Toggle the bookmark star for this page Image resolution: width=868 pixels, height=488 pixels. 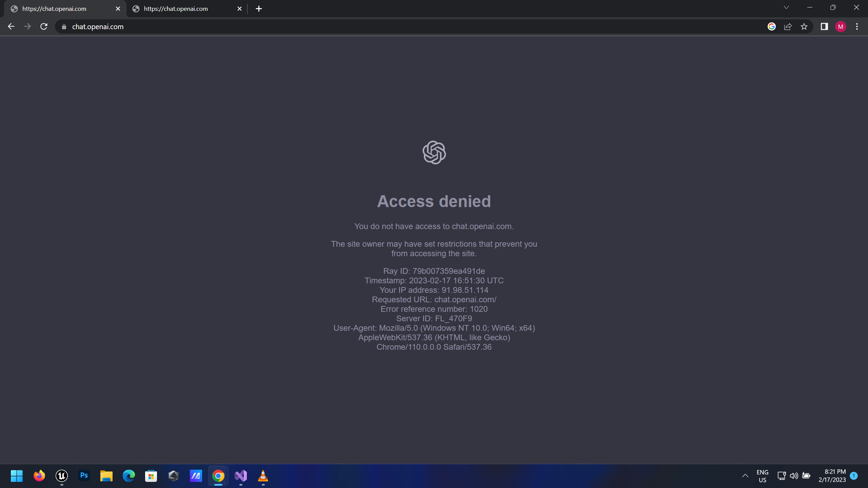(x=804, y=26)
